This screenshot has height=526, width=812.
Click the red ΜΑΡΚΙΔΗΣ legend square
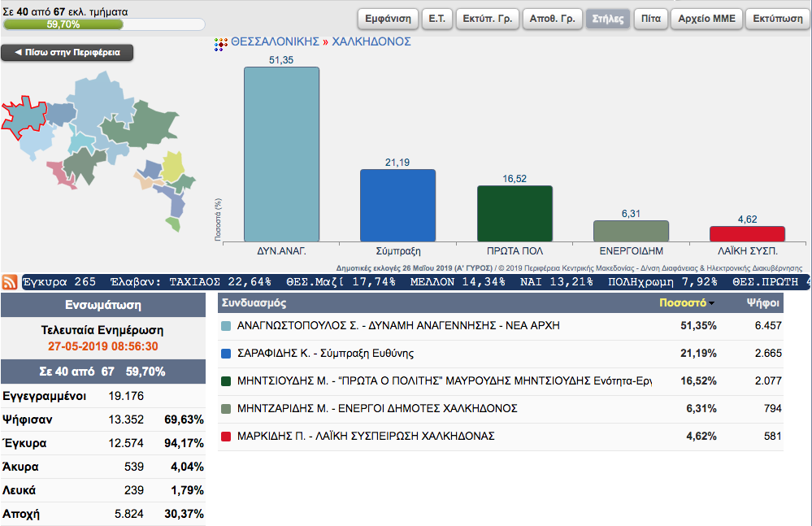[228, 437]
